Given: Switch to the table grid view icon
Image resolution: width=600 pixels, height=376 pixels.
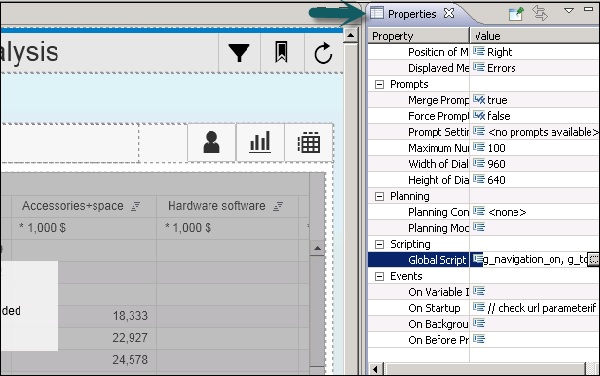Looking at the screenshot, I should (309, 143).
